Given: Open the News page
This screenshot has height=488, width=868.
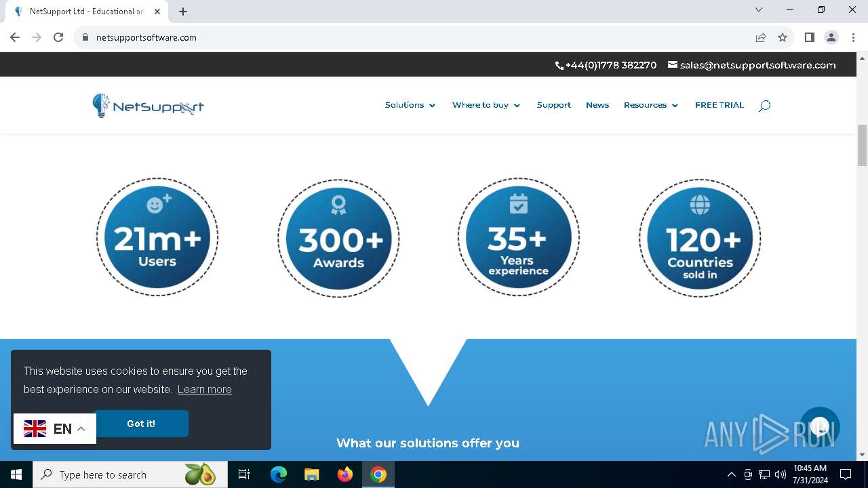Looking at the screenshot, I should [x=597, y=105].
